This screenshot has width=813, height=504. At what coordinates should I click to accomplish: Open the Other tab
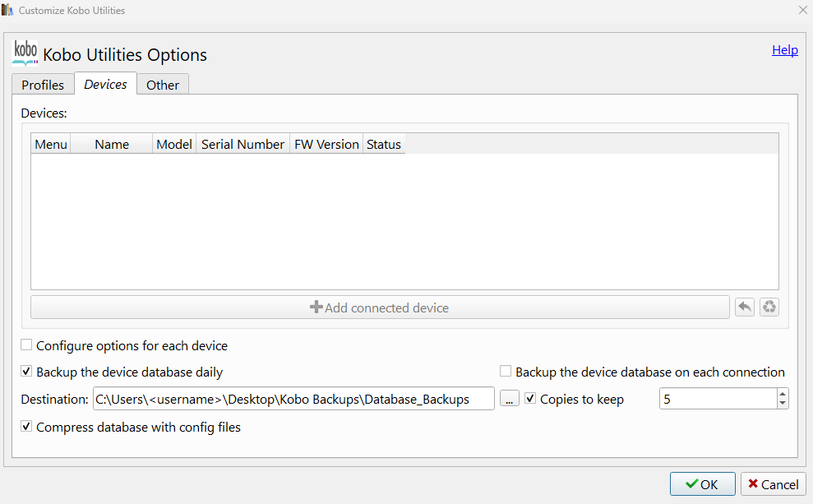pyautogui.click(x=163, y=85)
